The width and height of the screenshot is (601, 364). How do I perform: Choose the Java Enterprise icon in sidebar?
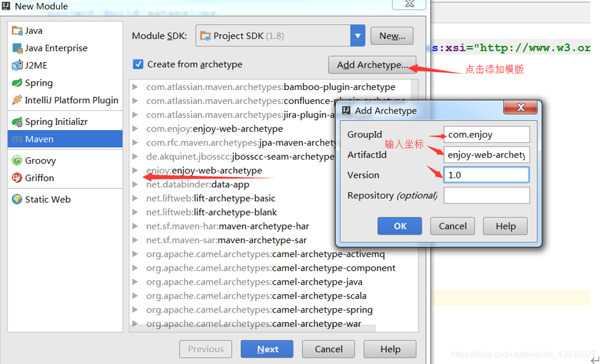coord(17,48)
